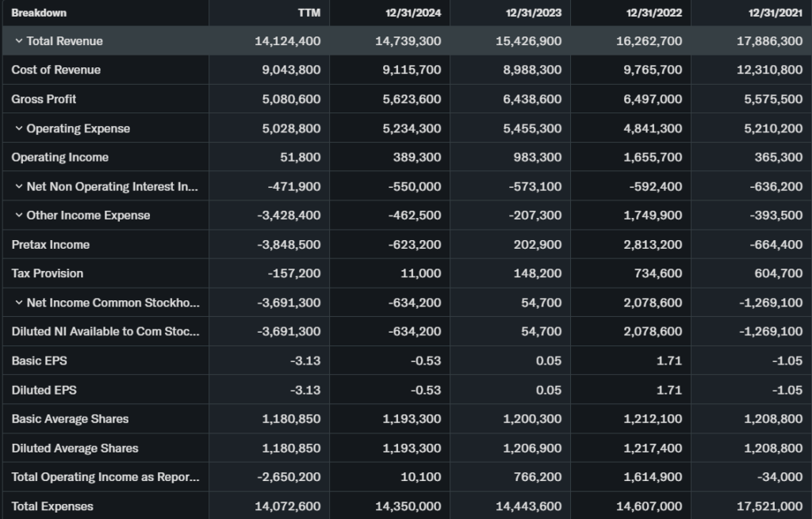This screenshot has width=812, height=519.
Task: Select the Gross Profit row label
Action: point(44,99)
